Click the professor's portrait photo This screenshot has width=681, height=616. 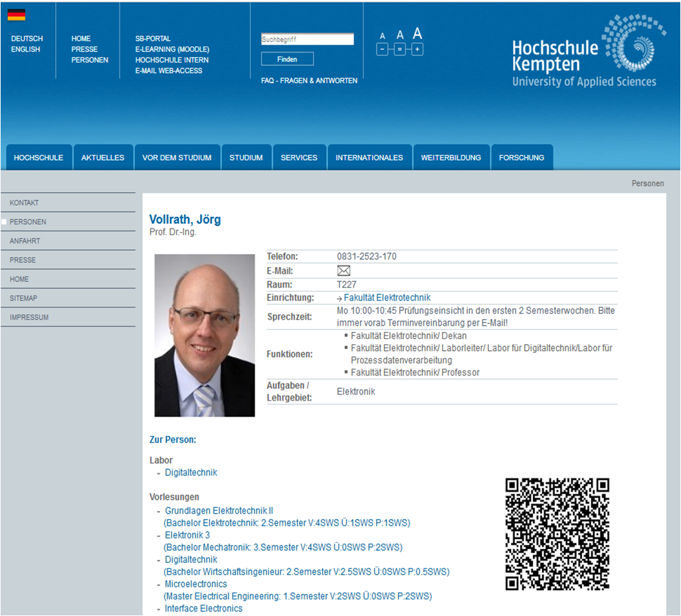point(205,336)
